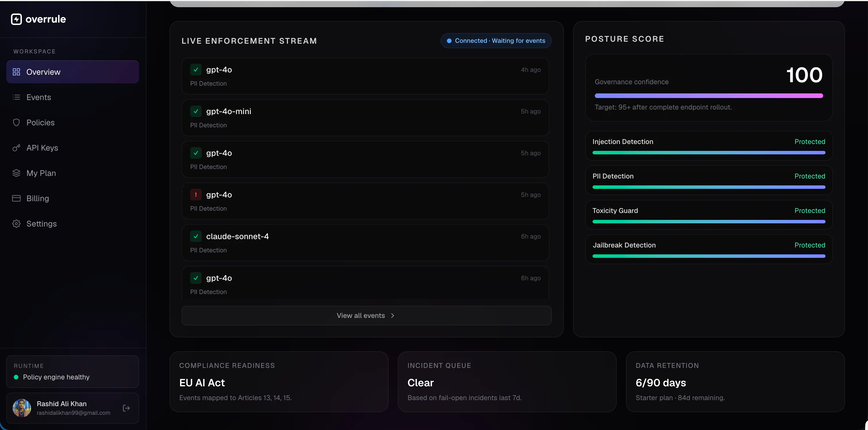Image resolution: width=868 pixels, height=430 pixels.
Task: Click Protected status for Toxicity Guard
Action: [x=810, y=210]
